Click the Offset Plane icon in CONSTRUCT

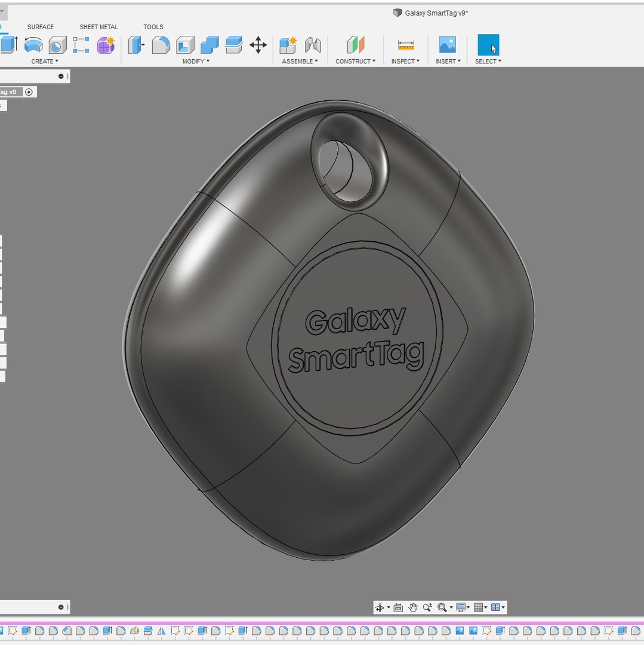click(x=356, y=45)
